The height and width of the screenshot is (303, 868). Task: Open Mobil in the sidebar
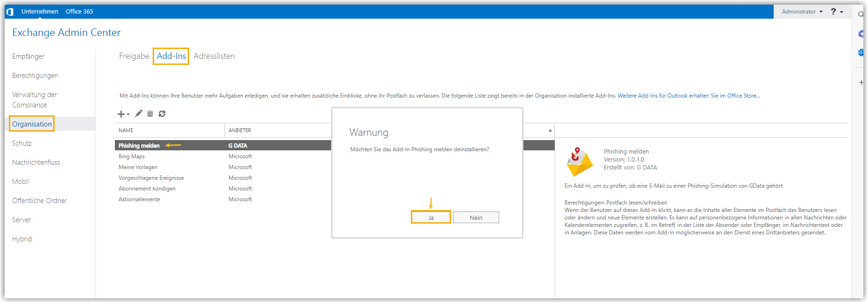pyautogui.click(x=20, y=182)
